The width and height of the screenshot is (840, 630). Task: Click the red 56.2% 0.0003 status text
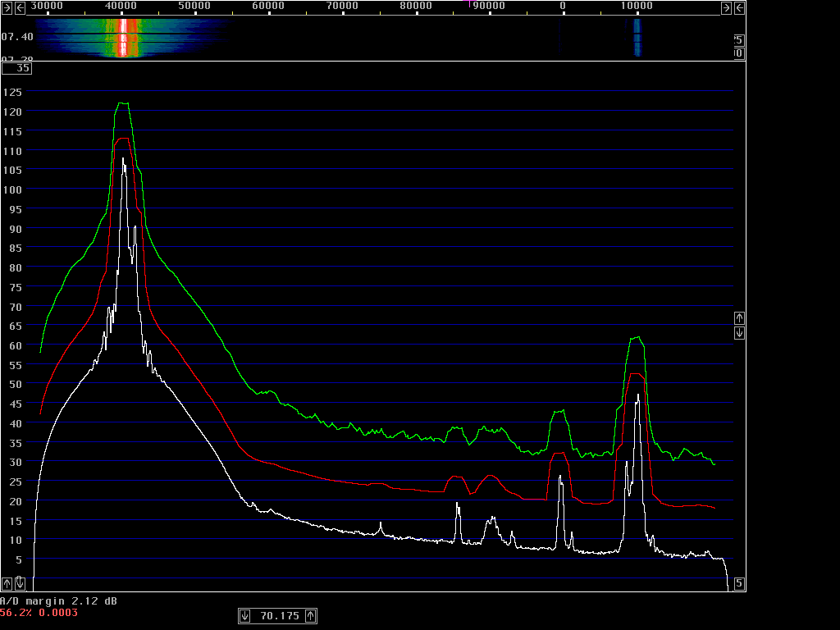(x=39, y=612)
